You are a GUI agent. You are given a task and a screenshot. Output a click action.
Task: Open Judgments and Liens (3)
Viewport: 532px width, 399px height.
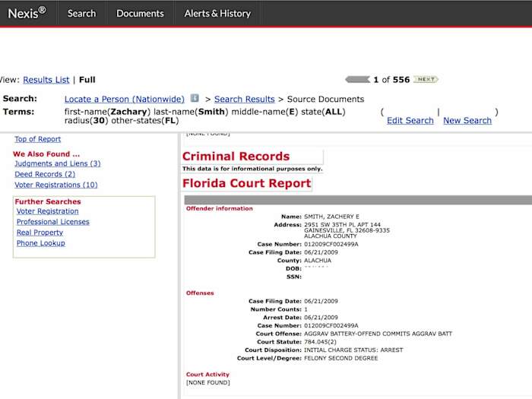(57, 163)
